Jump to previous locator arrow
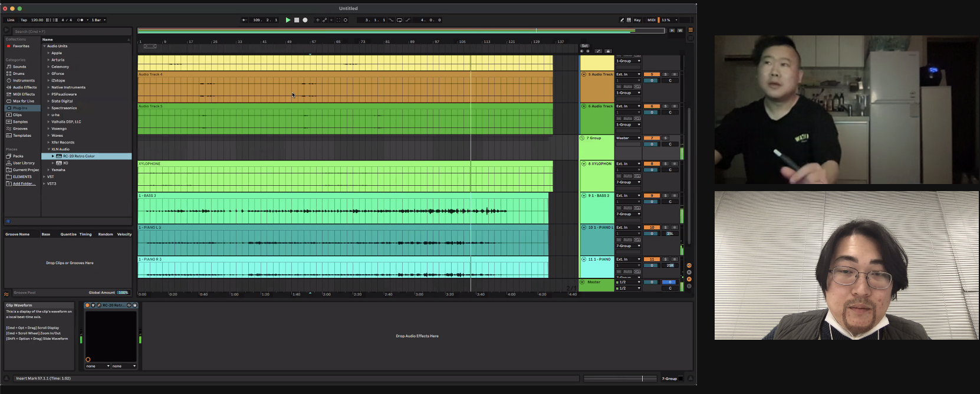 [x=582, y=51]
